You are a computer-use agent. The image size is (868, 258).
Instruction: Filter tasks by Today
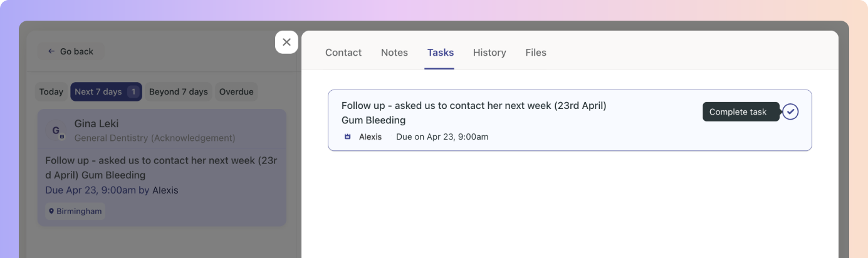(51, 92)
